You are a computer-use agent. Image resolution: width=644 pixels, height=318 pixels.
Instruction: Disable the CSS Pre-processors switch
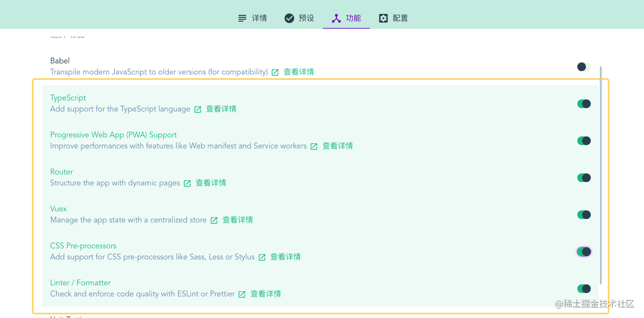click(584, 252)
